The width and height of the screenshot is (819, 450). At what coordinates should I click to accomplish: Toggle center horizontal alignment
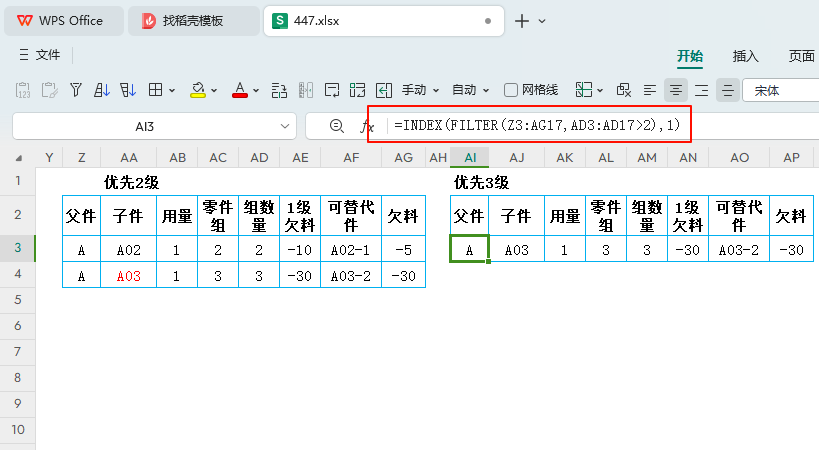(676, 90)
